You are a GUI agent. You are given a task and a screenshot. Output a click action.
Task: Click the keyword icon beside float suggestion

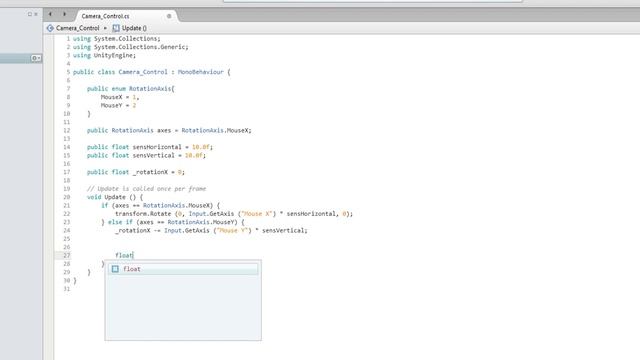(x=115, y=269)
